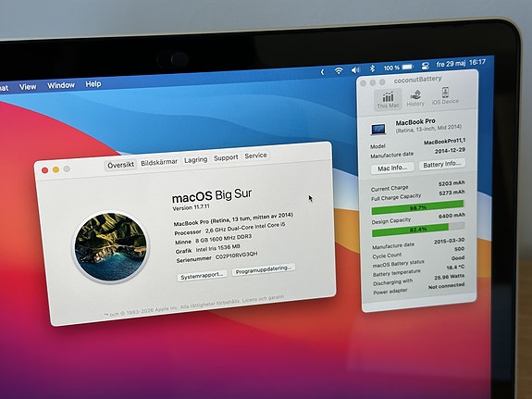Select the Support tab
The height and width of the screenshot is (399, 532).
click(x=226, y=157)
